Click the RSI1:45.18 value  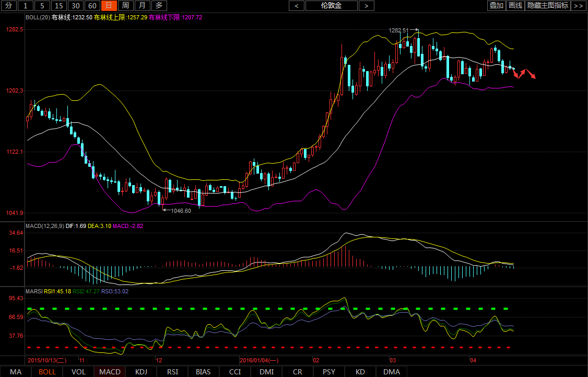pos(57,291)
